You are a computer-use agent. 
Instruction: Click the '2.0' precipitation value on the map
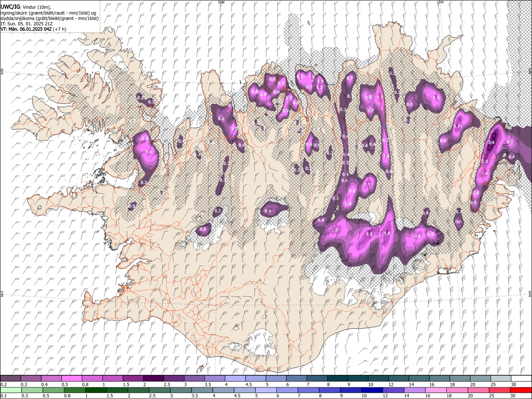485,161
